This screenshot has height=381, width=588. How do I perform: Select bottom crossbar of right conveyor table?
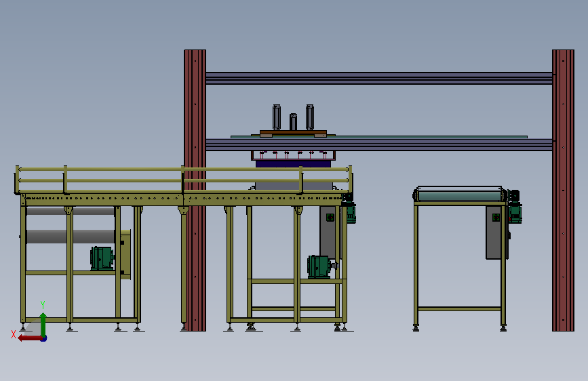coord(459,309)
